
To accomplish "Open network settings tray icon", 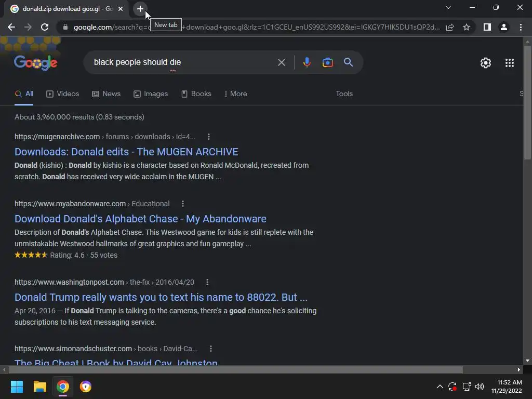I will coord(467,387).
